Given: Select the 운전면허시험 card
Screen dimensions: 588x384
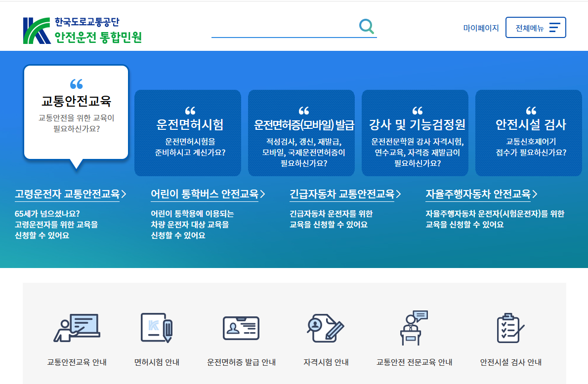Looking at the screenshot, I should (x=188, y=132).
